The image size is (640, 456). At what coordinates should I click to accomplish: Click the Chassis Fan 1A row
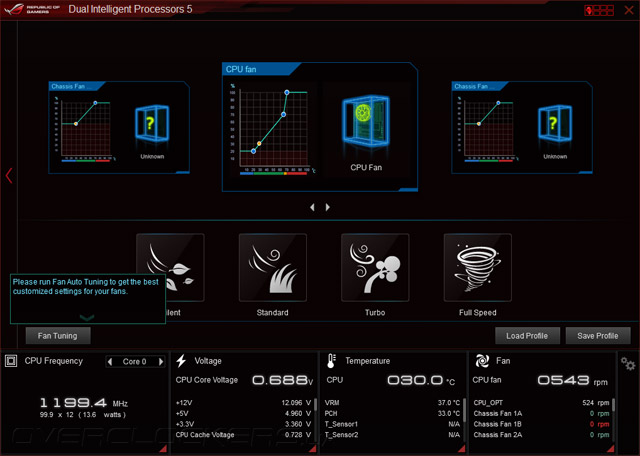(541, 413)
